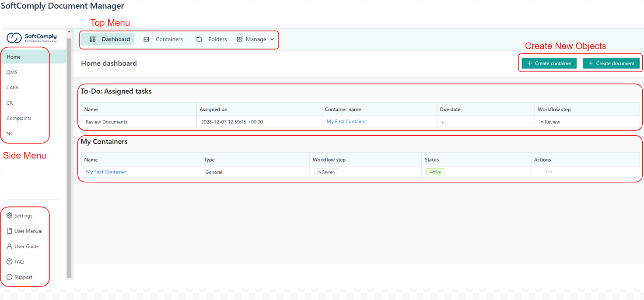Click the Create container button
Image resolution: width=644 pixels, height=300 pixels.
coord(549,63)
